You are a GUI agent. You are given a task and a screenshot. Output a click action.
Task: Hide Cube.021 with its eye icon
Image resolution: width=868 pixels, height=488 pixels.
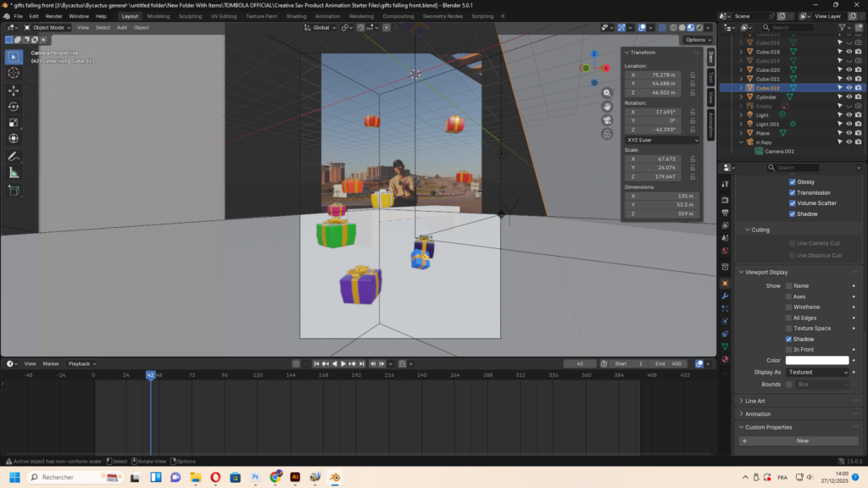(849, 79)
